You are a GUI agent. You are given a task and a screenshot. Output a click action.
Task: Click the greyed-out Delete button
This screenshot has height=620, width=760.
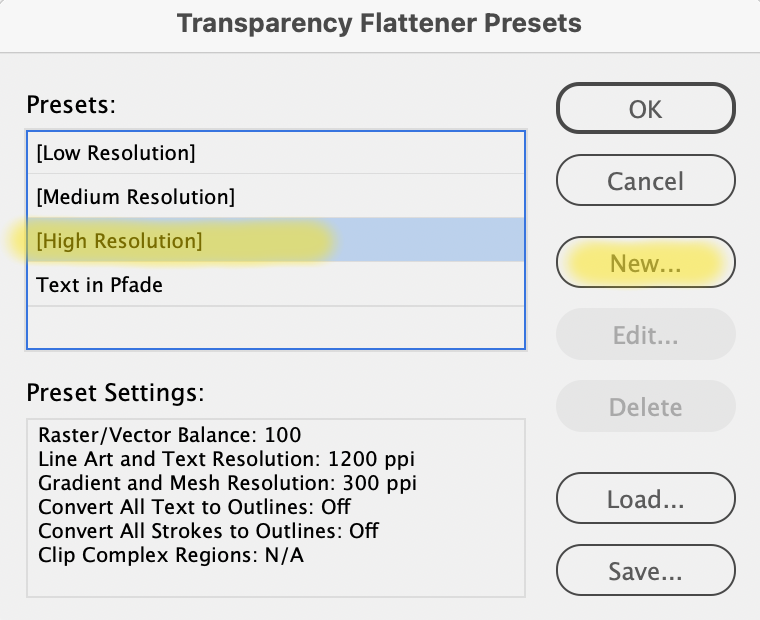pyautogui.click(x=646, y=406)
